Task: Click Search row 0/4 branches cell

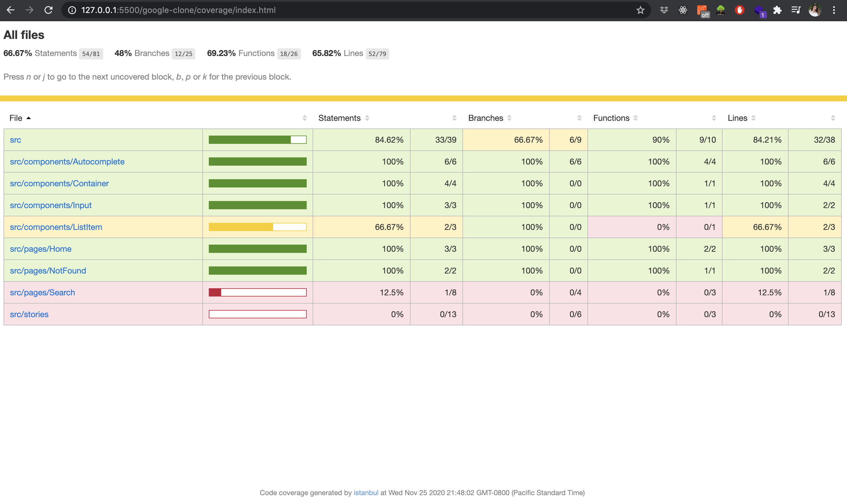Action: click(568, 292)
